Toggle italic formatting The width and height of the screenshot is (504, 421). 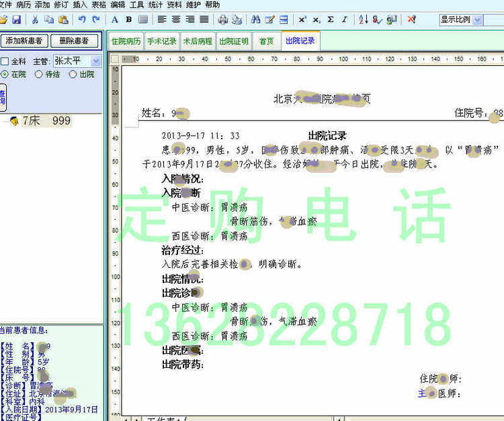pyautogui.click(x=345, y=20)
